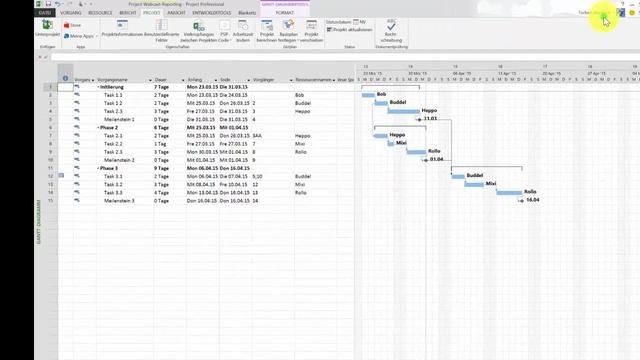Insert a subproject with Unterprojekt icon

[x=47, y=29]
